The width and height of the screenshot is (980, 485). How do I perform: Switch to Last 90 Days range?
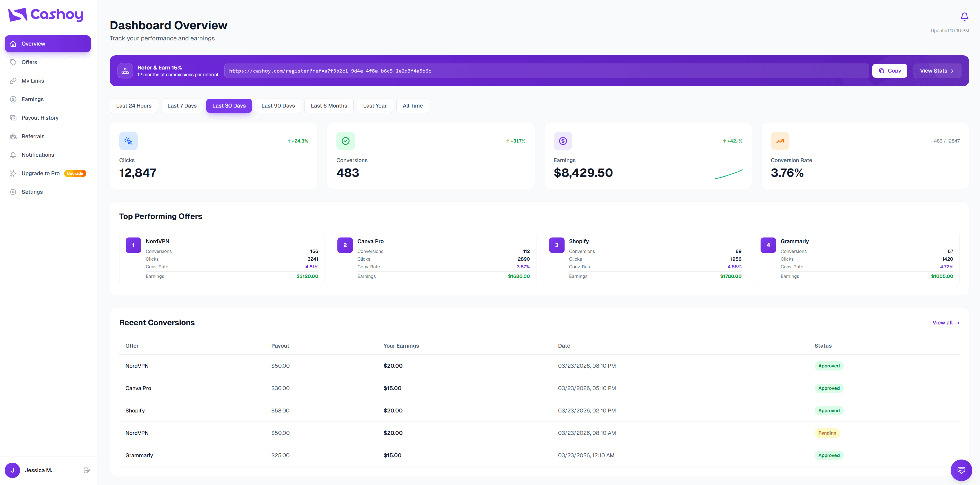(x=278, y=106)
